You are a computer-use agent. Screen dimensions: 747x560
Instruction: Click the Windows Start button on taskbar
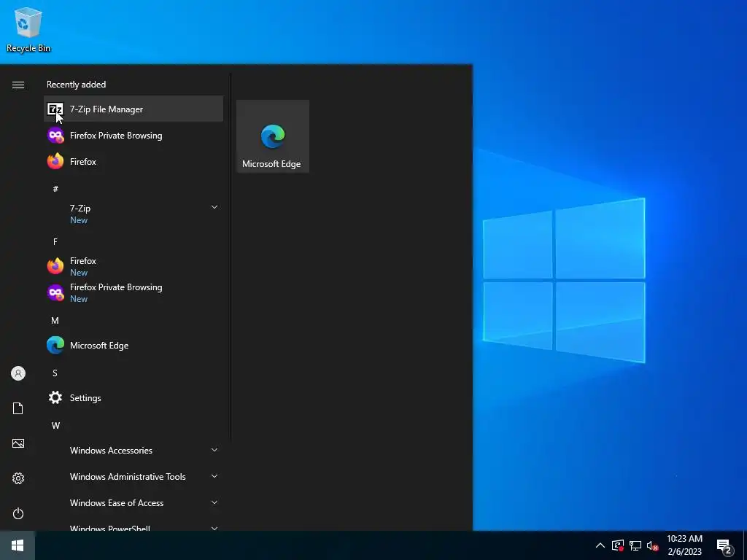point(18,545)
